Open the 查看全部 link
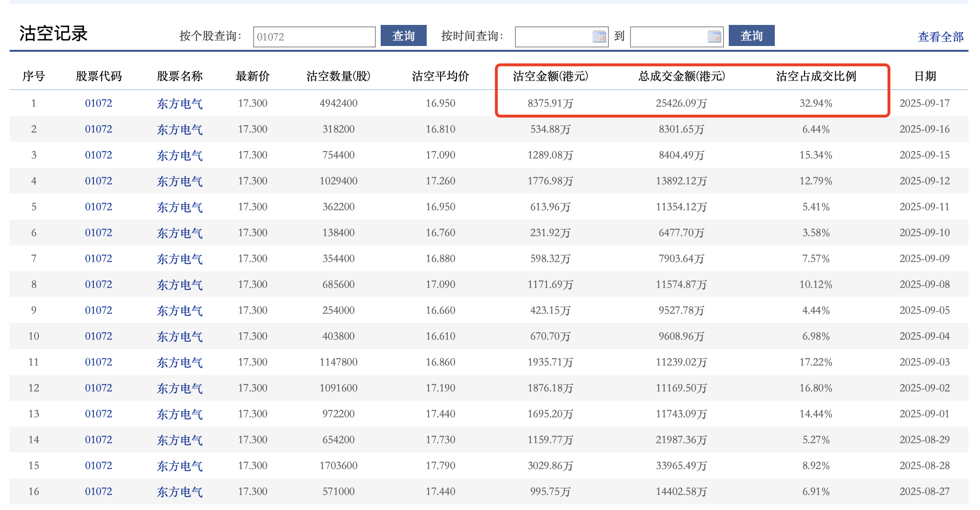The image size is (980, 510). click(x=940, y=37)
